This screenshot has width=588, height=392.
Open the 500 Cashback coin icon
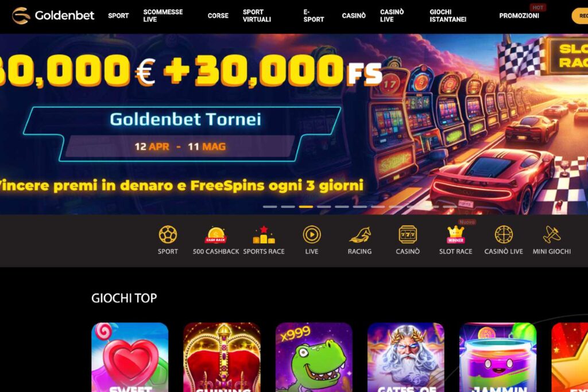[x=216, y=235]
